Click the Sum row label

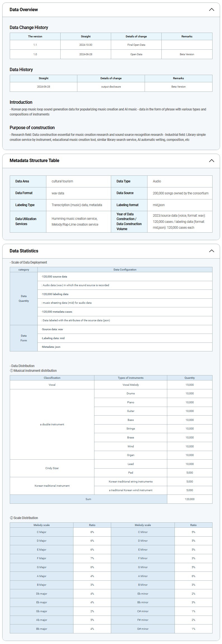[x=88, y=499]
